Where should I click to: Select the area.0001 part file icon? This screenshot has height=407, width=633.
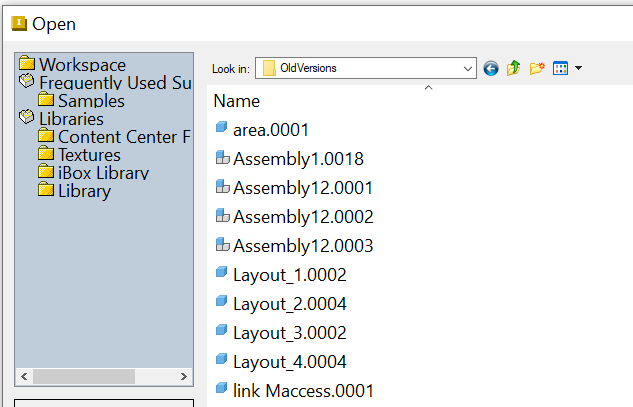[222, 128]
